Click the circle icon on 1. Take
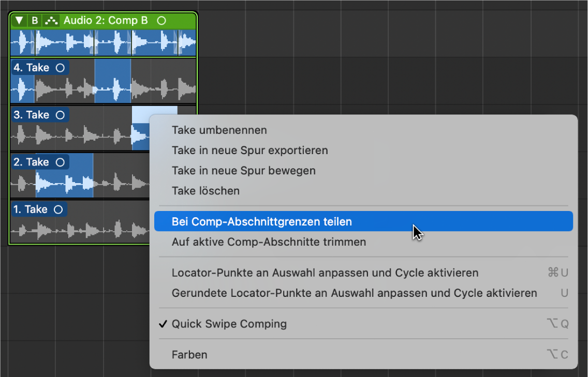 (x=58, y=209)
